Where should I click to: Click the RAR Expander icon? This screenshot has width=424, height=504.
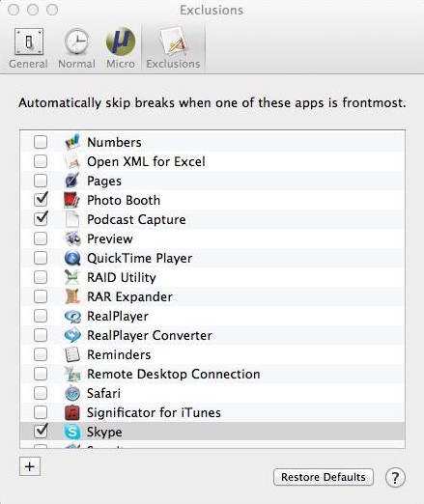[x=72, y=296]
